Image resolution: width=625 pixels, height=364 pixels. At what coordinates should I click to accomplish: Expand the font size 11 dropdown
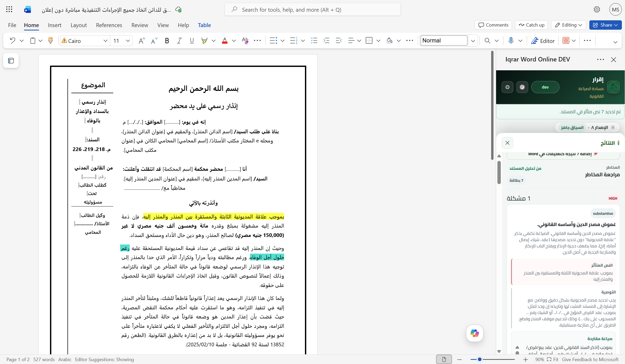point(128,41)
